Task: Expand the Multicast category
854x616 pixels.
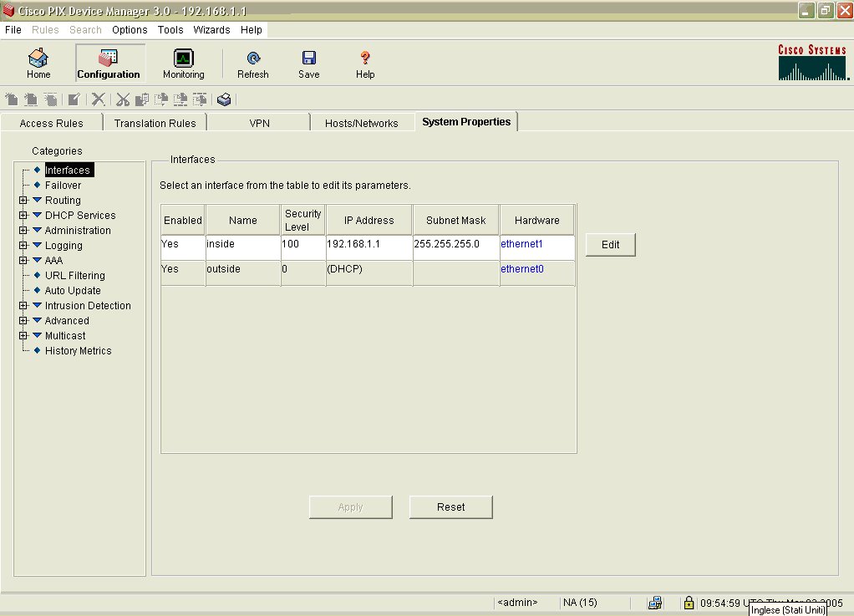Action: 23,335
